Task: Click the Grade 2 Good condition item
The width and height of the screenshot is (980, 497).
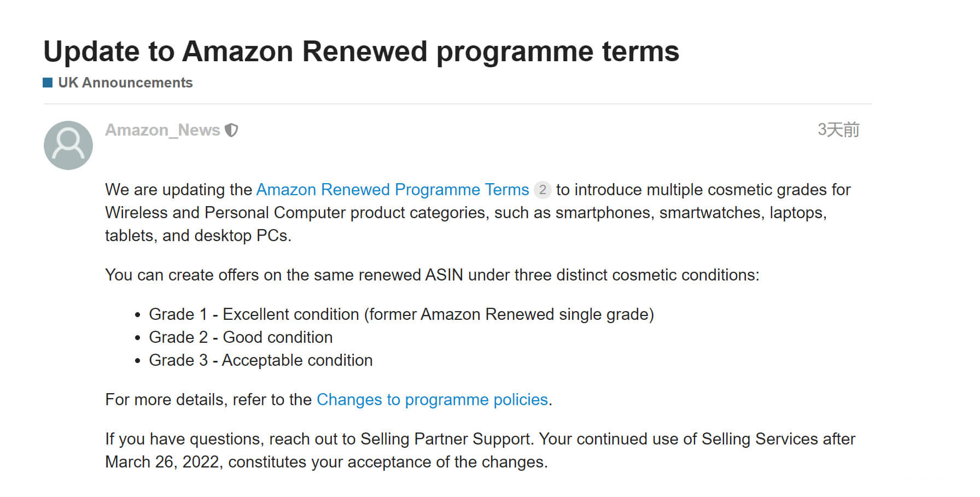Action: click(241, 337)
